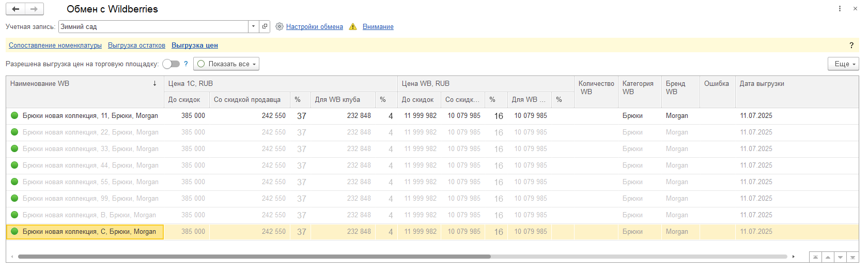Enable price upload to marketplace toggle
The width and height of the screenshot is (868, 269).
(x=171, y=64)
